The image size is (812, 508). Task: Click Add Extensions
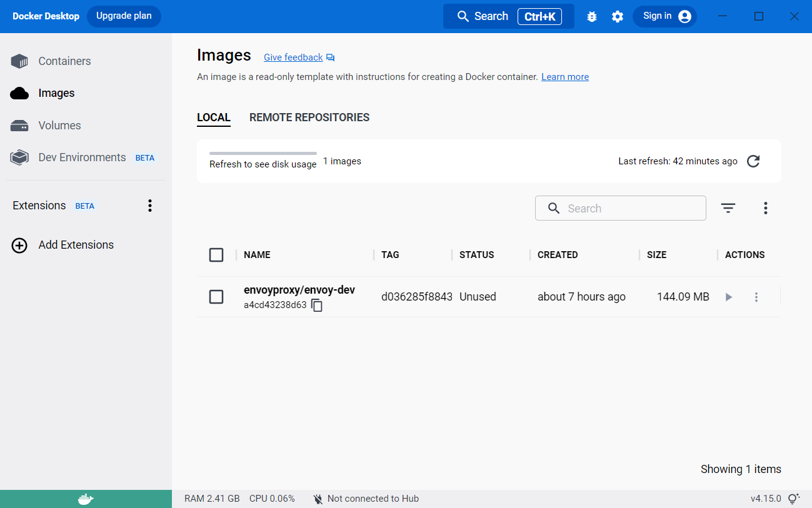(x=76, y=245)
